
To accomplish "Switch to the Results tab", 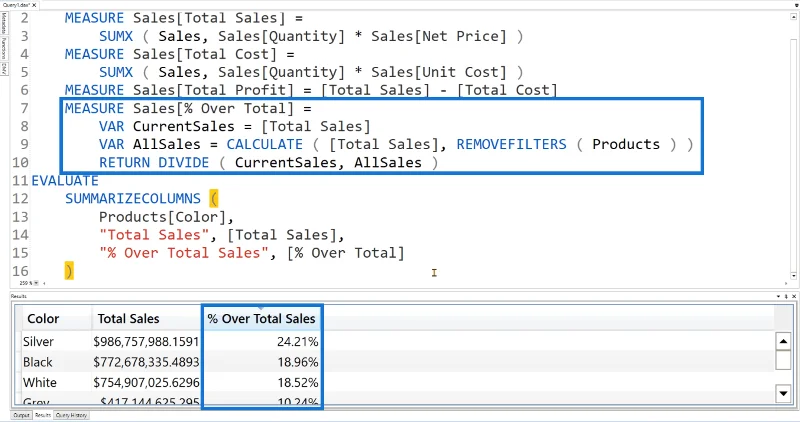I will [43, 415].
